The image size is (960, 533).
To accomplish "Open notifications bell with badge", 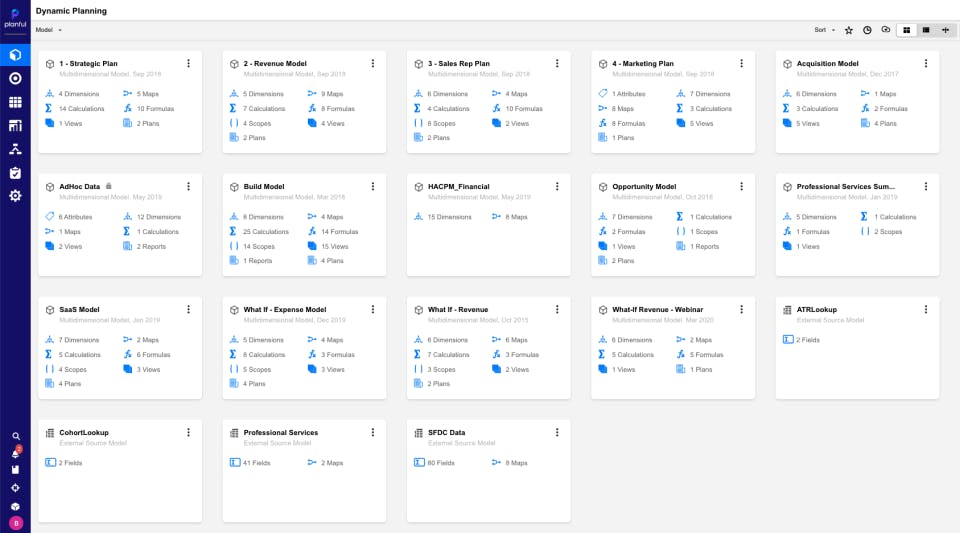I will pos(15,453).
